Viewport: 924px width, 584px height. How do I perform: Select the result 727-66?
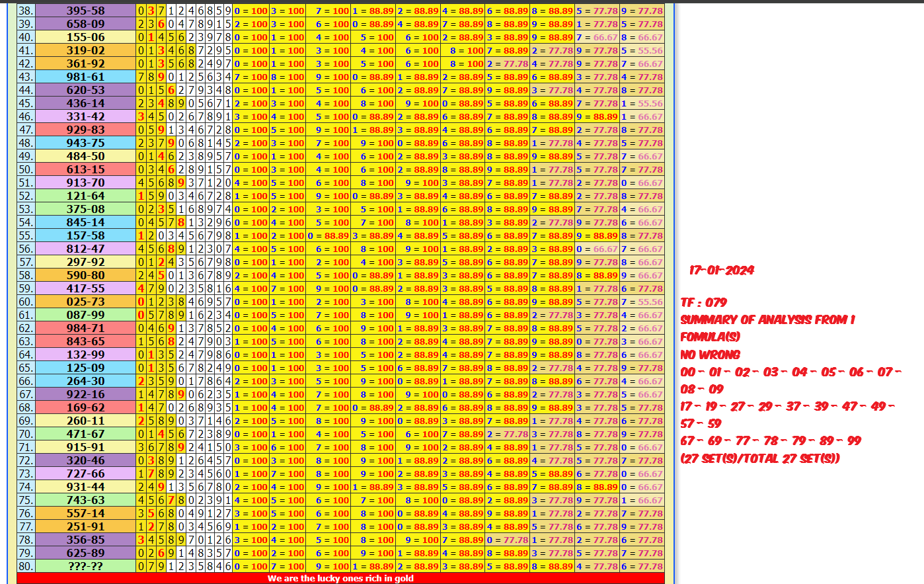[x=85, y=474]
